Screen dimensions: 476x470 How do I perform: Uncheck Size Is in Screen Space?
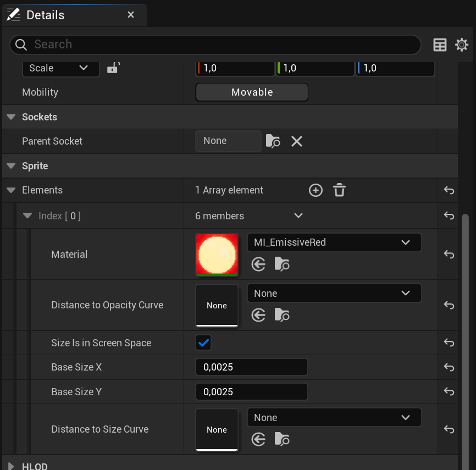[203, 343]
